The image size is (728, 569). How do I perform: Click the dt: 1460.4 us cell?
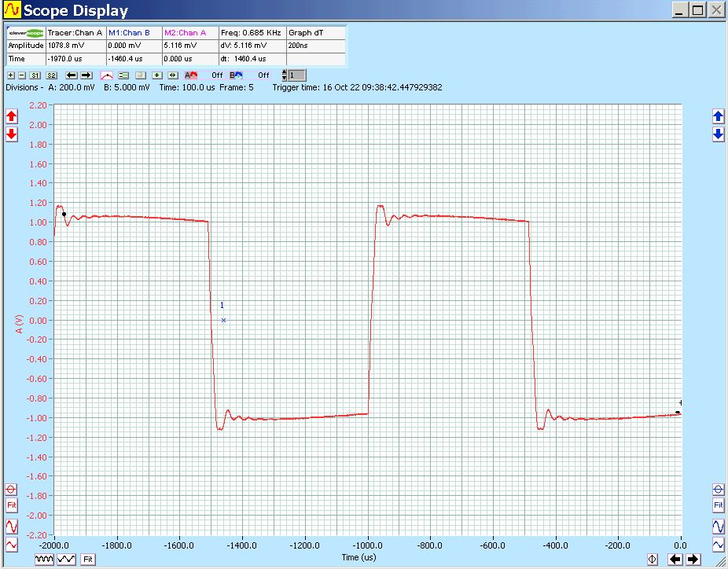click(x=252, y=59)
